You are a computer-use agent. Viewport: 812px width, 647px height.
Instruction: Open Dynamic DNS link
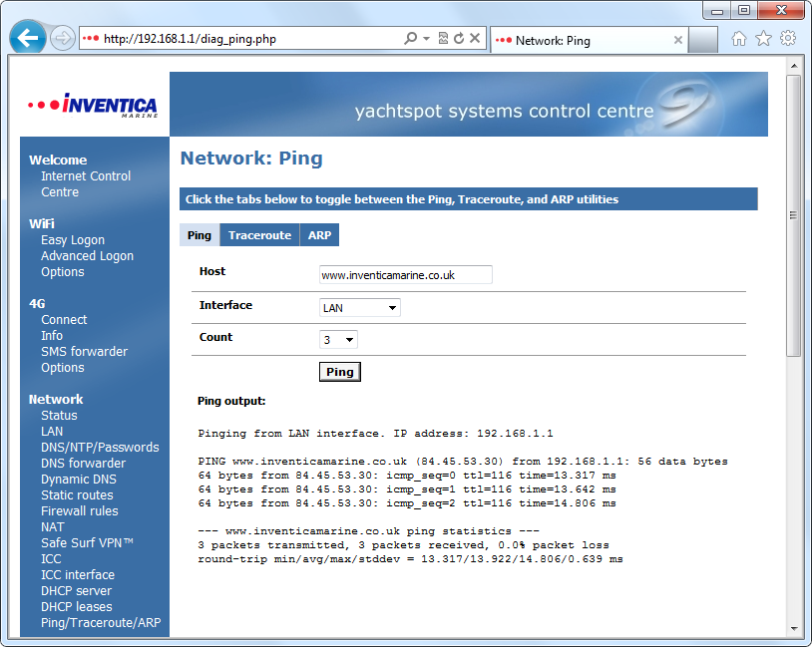coord(79,480)
